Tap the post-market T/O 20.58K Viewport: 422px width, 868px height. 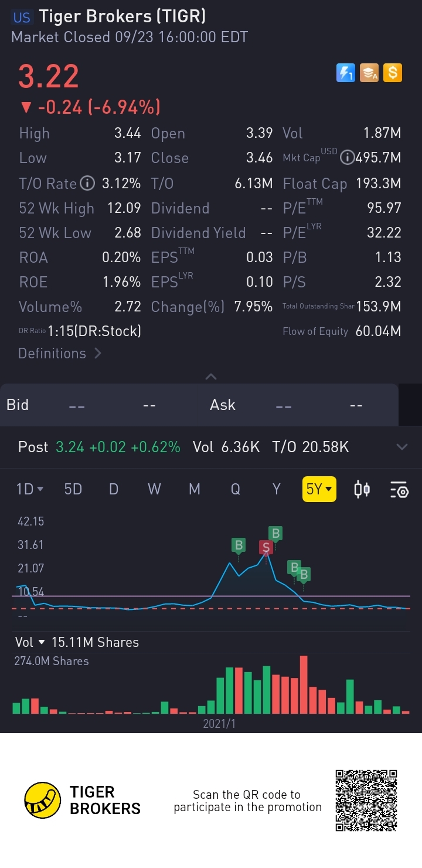(x=311, y=447)
